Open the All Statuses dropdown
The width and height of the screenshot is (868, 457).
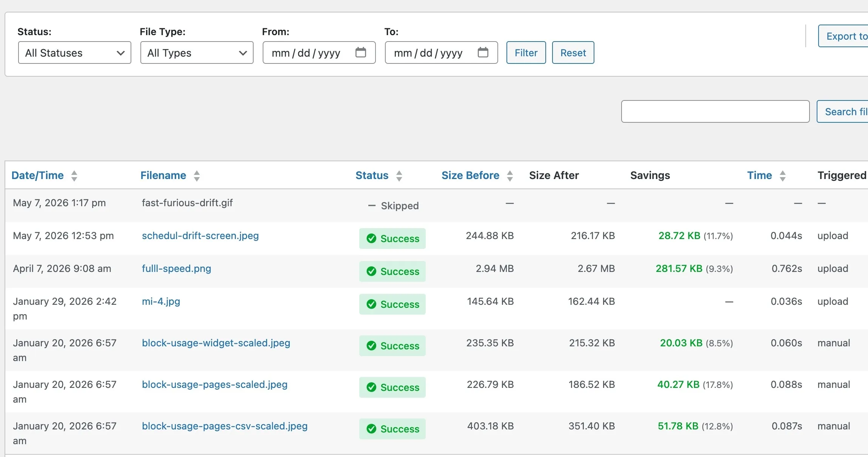tap(74, 53)
